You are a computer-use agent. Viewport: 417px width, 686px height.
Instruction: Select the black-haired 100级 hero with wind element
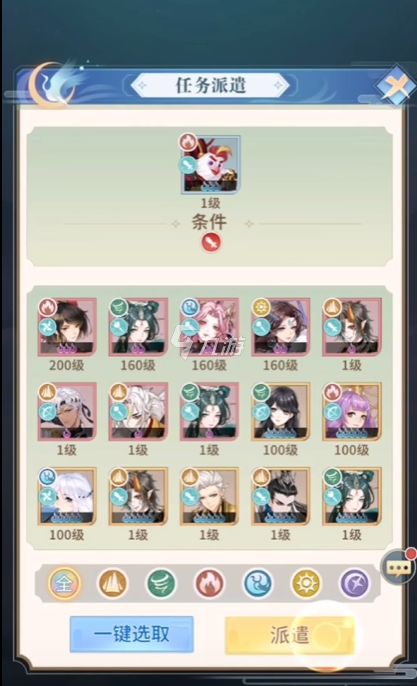click(x=280, y=412)
